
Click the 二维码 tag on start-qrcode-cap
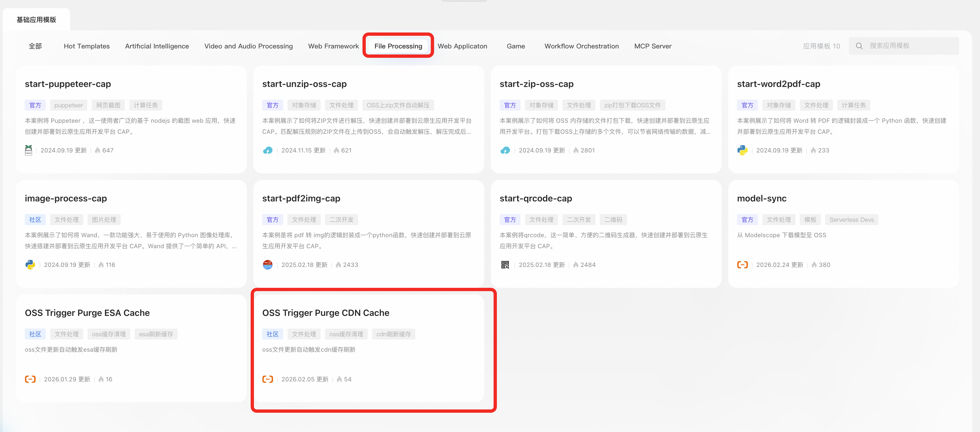613,220
